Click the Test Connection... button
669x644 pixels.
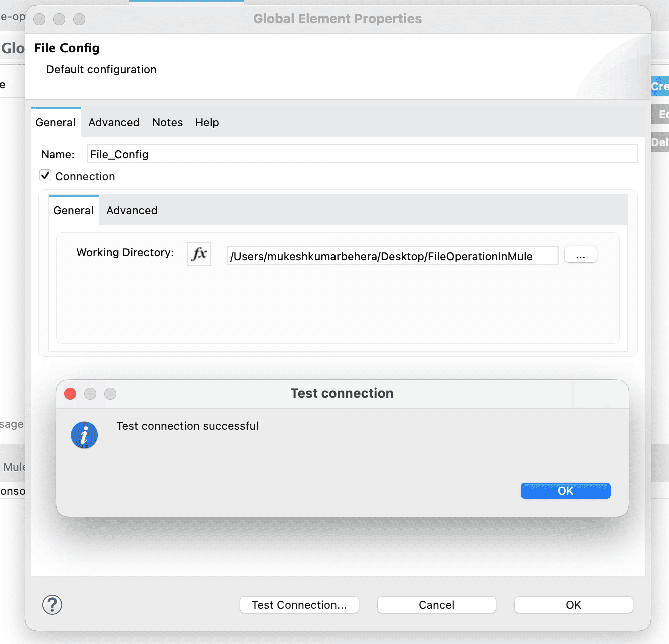click(299, 605)
